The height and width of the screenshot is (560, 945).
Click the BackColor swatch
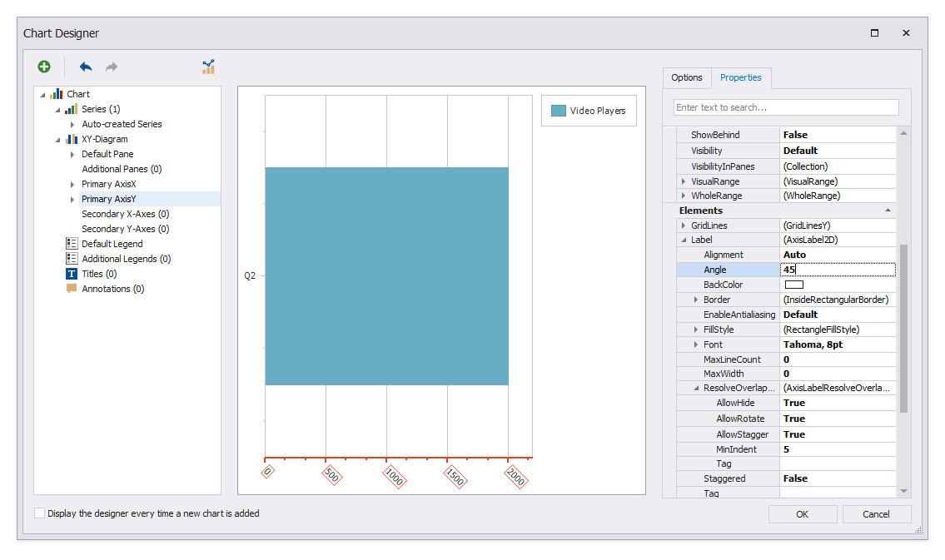pyautogui.click(x=793, y=285)
